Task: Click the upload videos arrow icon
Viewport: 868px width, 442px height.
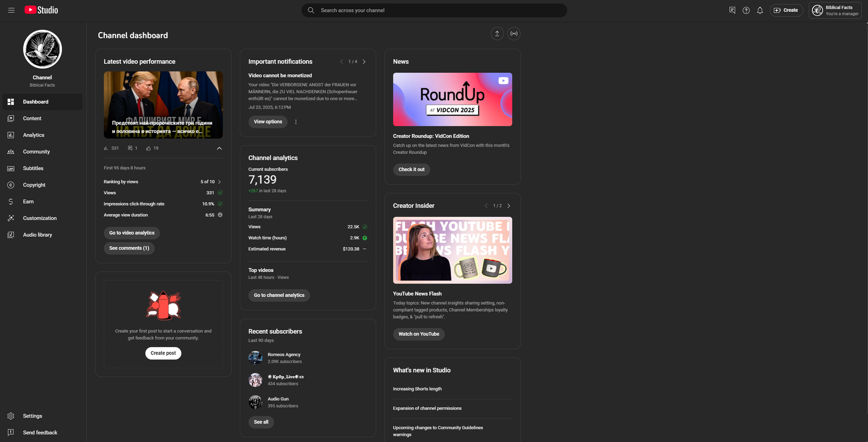Action: [497, 34]
